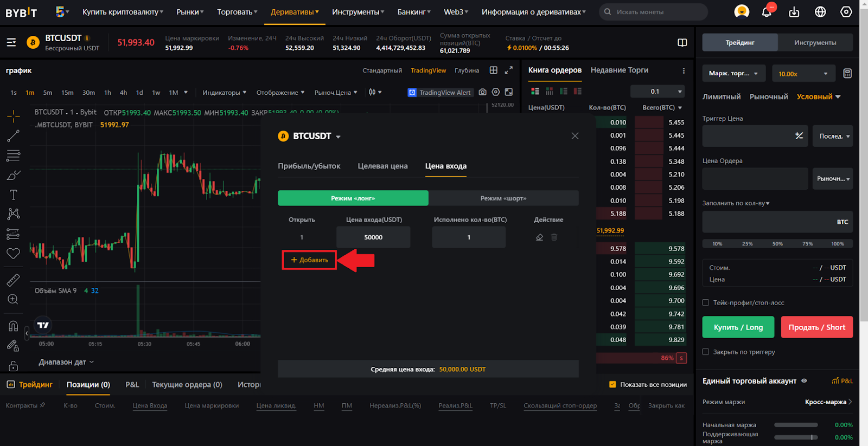Delete entry row with trash icon
The image size is (868, 446).
pyautogui.click(x=554, y=237)
